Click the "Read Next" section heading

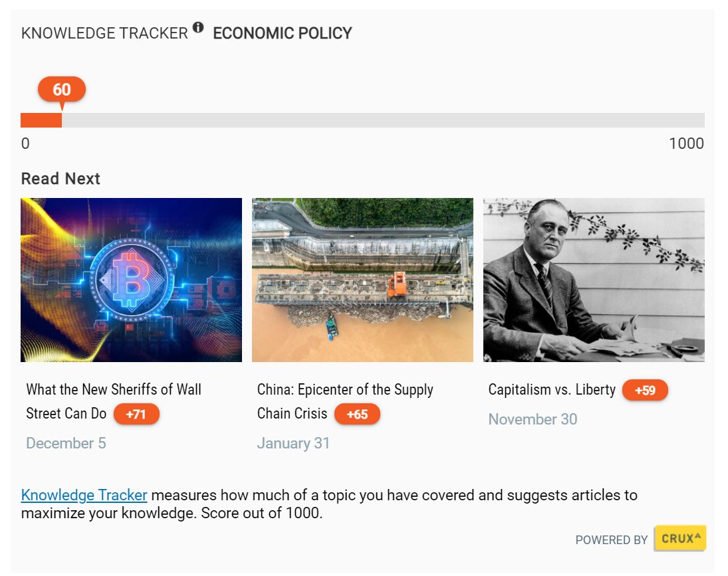click(x=61, y=179)
